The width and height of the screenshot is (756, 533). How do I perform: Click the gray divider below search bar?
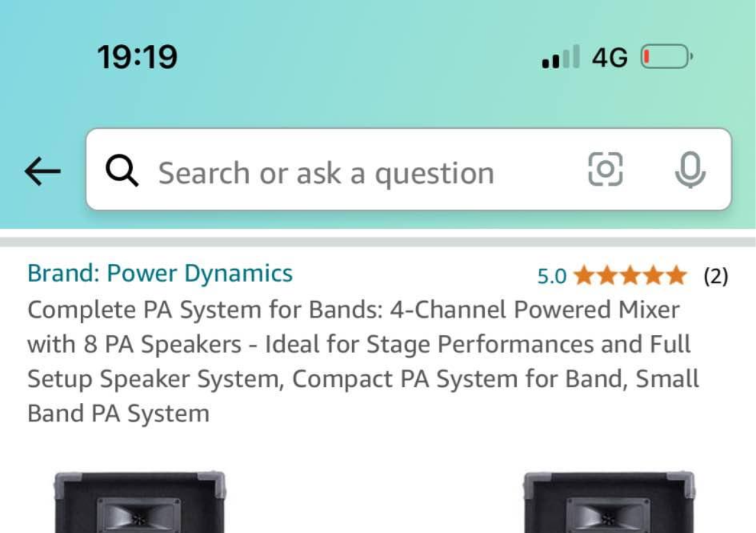tap(378, 242)
